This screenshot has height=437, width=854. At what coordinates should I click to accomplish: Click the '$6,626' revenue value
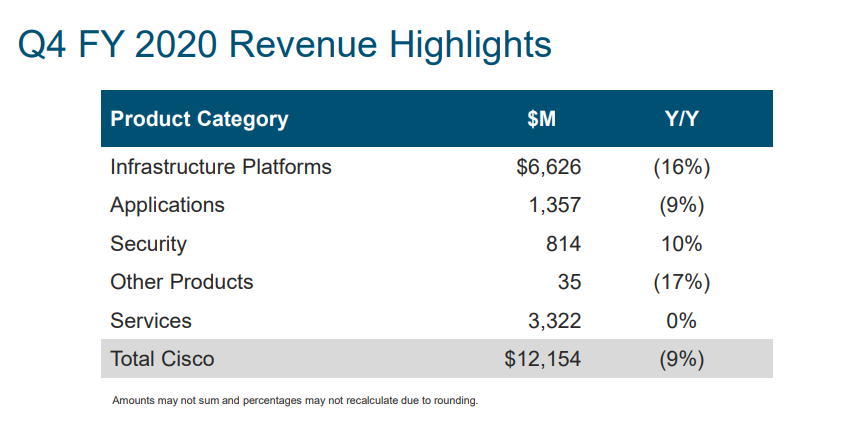click(x=548, y=167)
